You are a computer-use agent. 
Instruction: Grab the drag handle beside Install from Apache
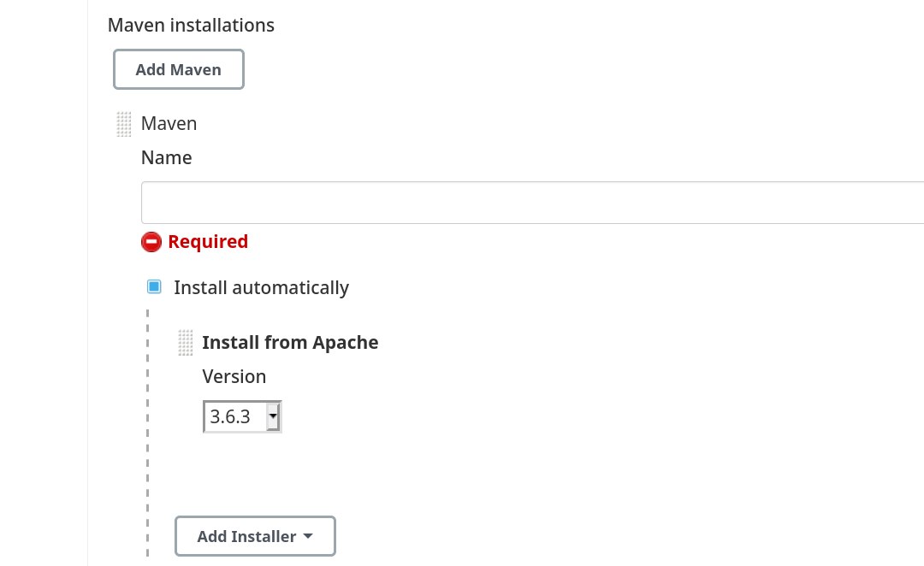pos(185,343)
